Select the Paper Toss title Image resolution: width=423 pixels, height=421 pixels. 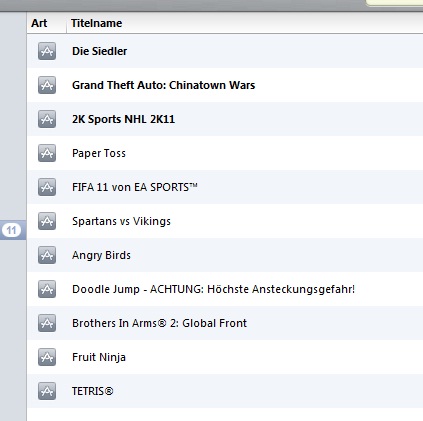click(99, 153)
